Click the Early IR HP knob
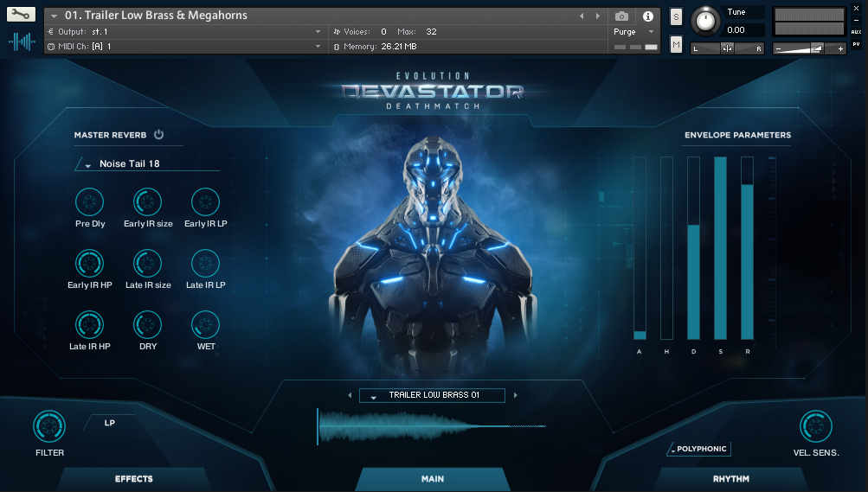This screenshot has width=868, height=492. (x=90, y=263)
